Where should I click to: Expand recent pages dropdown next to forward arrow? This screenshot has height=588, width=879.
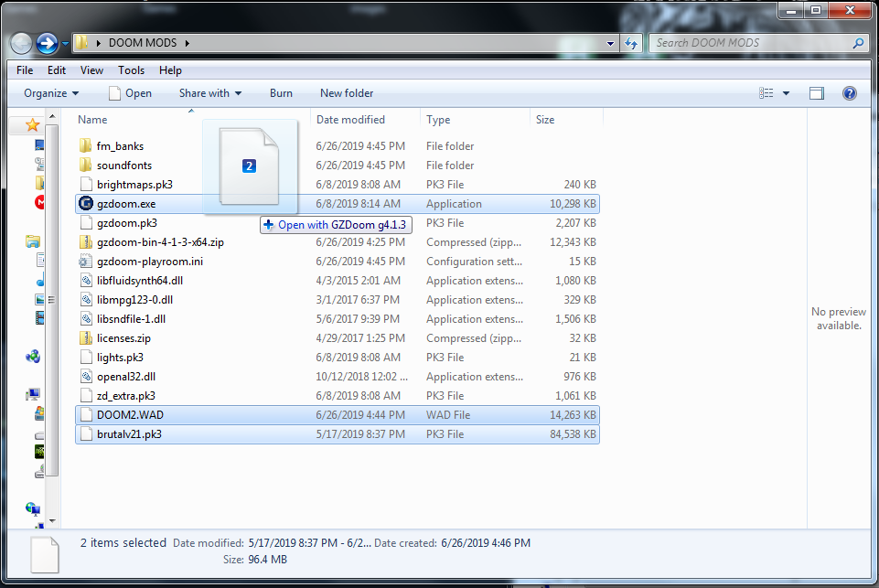(x=65, y=43)
